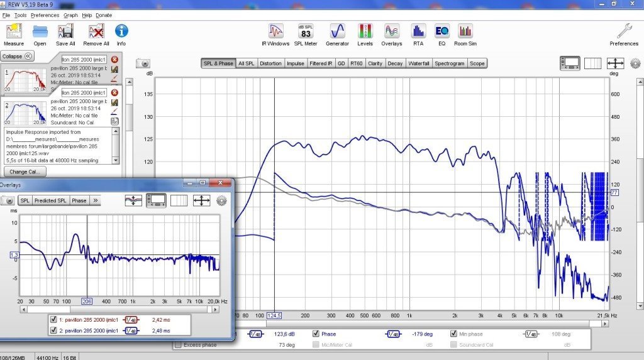Open main graph controls gear icon

[x=635, y=63]
